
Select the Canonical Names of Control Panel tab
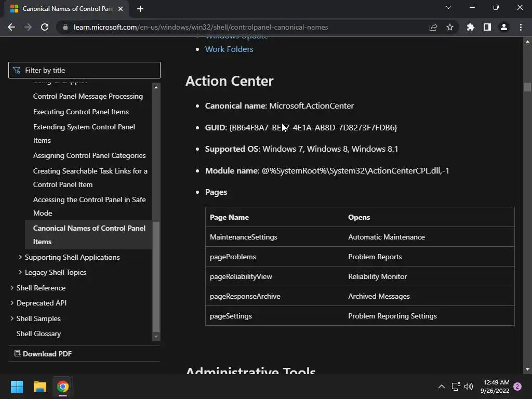point(66,9)
